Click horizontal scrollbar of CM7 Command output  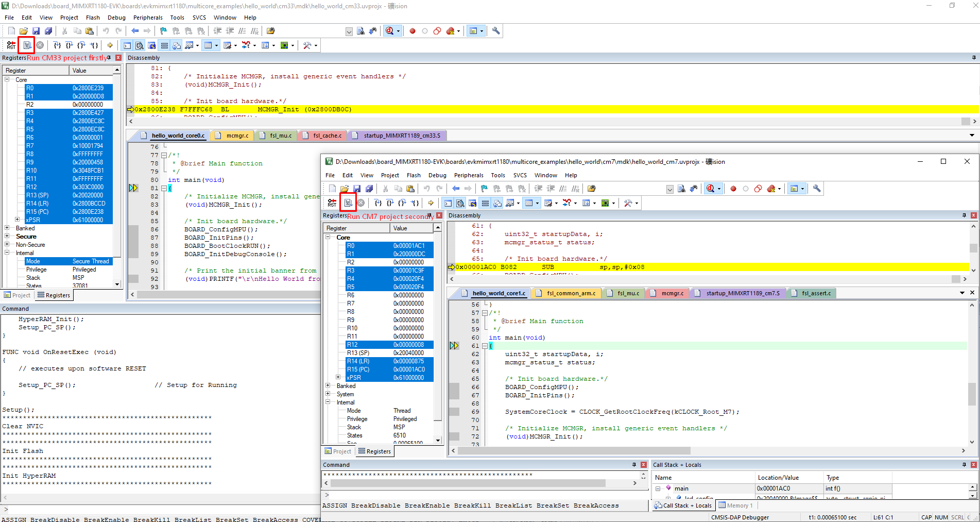pos(469,483)
